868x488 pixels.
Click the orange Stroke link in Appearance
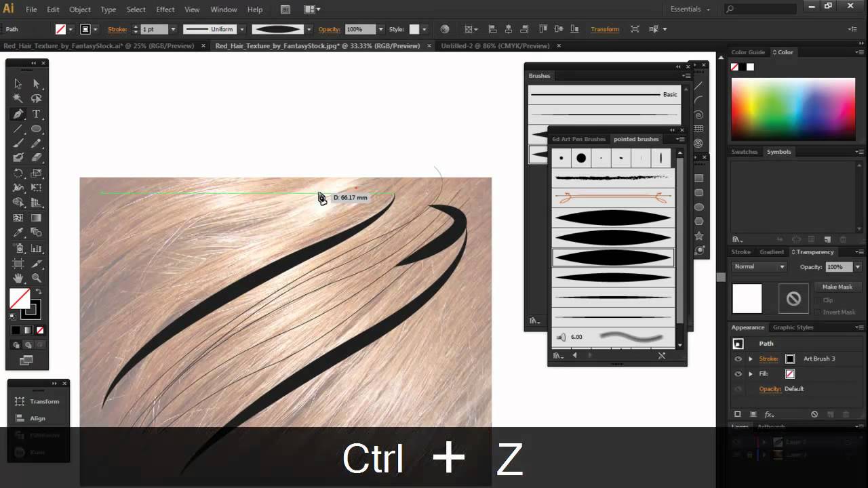tap(768, 359)
